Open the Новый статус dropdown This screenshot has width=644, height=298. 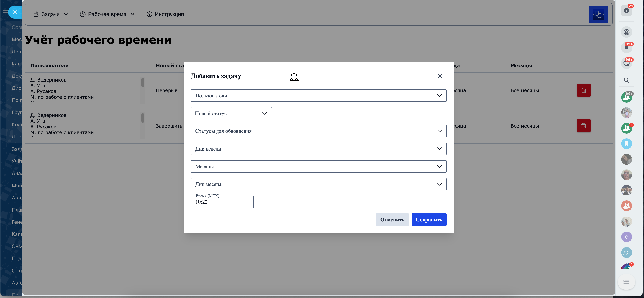tap(231, 114)
